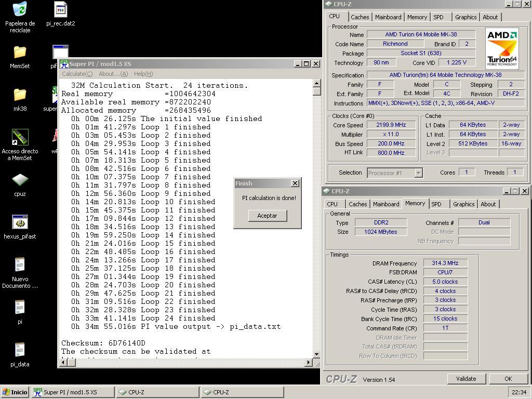Click the Super PI scrollbar down arrow
Image resolution: width=532 pixels, height=399 pixels.
pos(316,354)
